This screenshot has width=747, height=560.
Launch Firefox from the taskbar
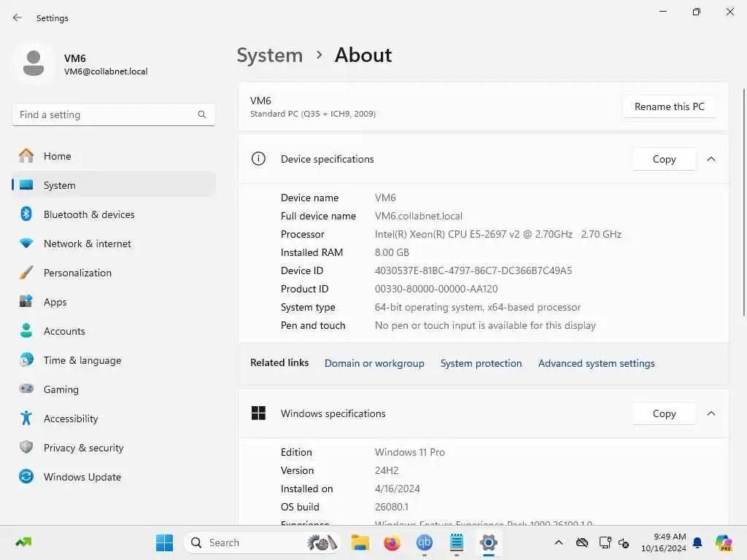tap(392, 542)
